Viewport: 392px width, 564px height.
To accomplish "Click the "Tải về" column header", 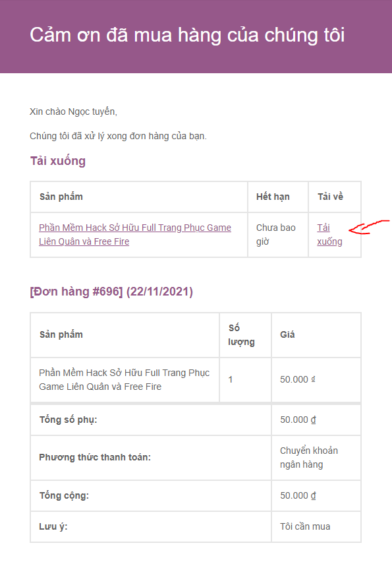I will tap(330, 197).
